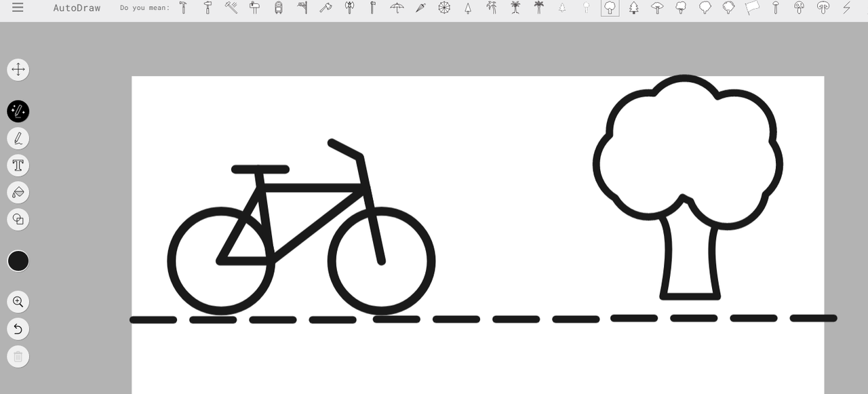
Task: Click the tree drawing on canvas
Action: click(688, 187)
